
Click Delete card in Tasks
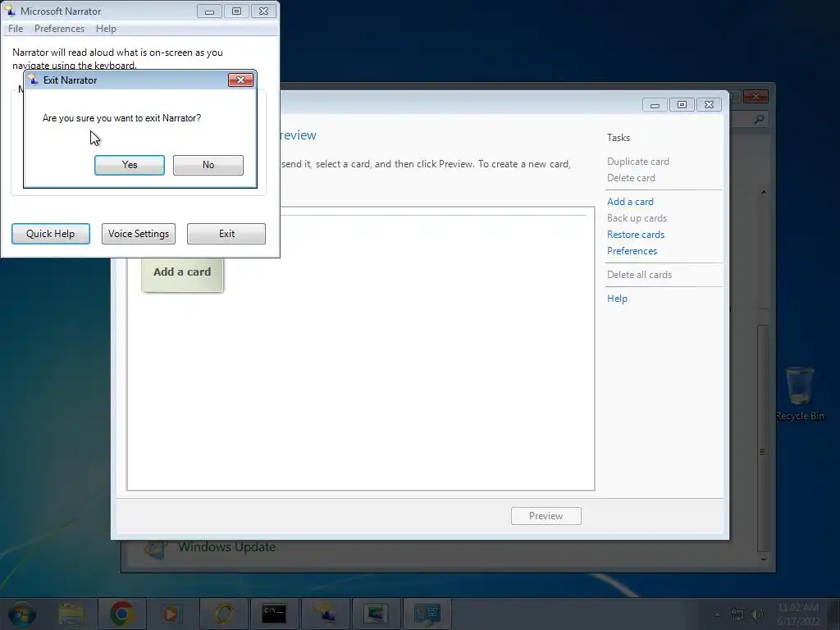[631, 178]
